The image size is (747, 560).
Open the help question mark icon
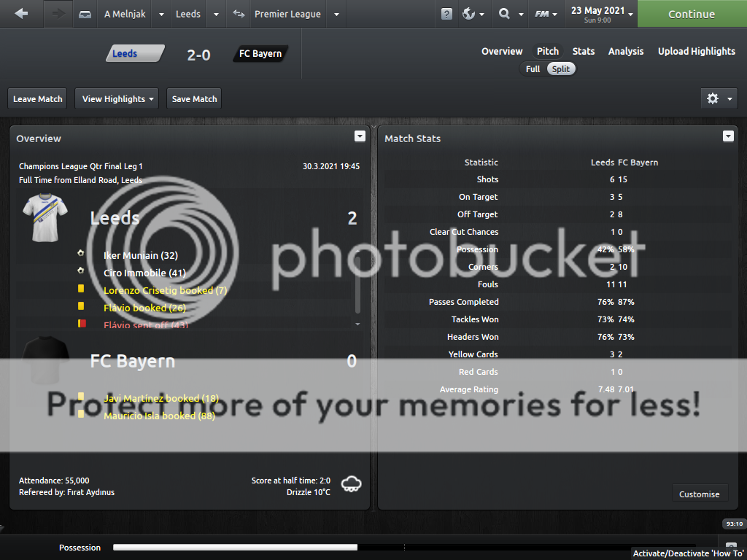click(446, 14)
